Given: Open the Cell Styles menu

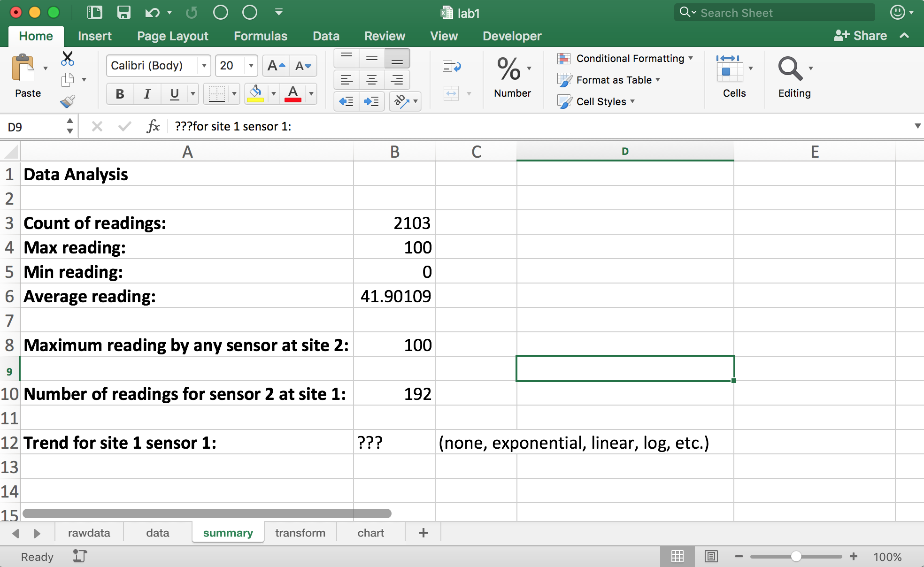Looking at the screenshot, I should pos(596,101).
